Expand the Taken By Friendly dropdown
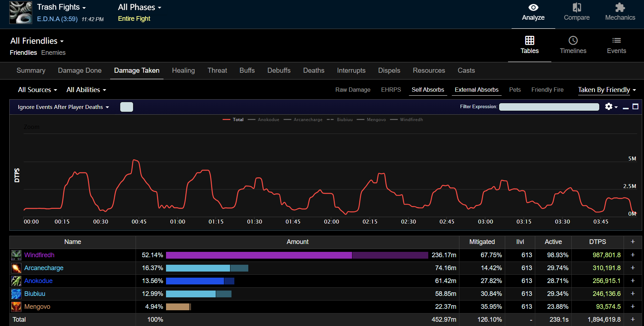This screenshot has height=326, width=644. [x=607, y=90]
